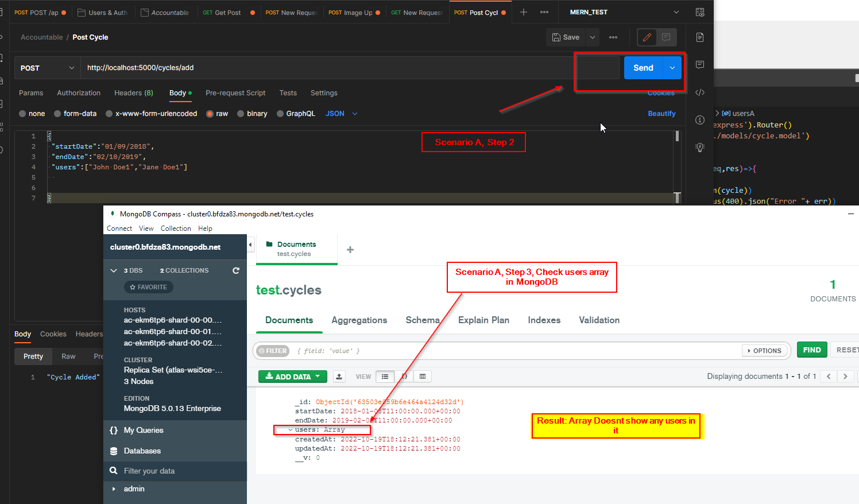This screenshot has height=504, width=859.
Task: Open the Collection menu in Compass
Action: click(x=176, y=228)
